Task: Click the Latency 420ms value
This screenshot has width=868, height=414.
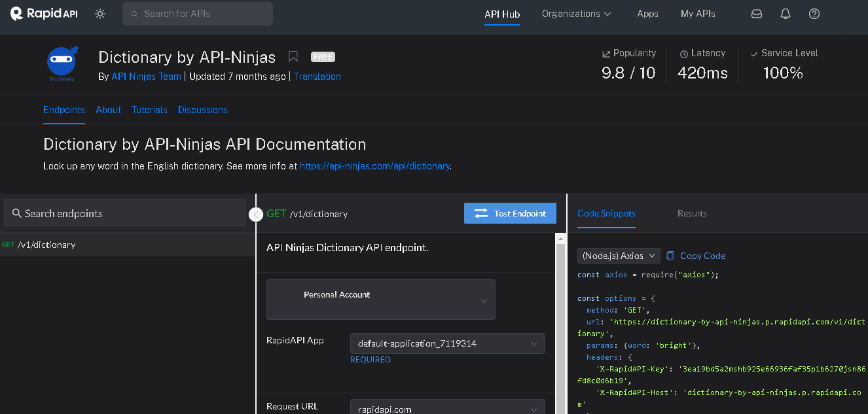Action: tap(702, 73)
